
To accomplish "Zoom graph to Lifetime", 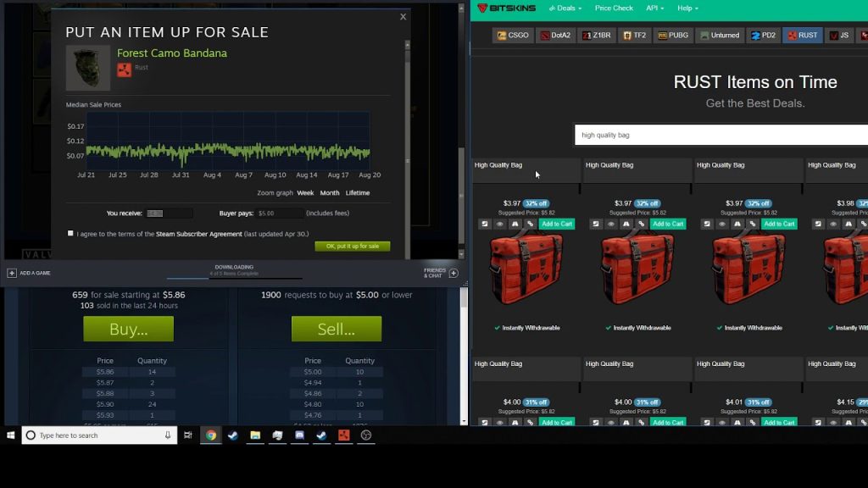I will (358, 193).
